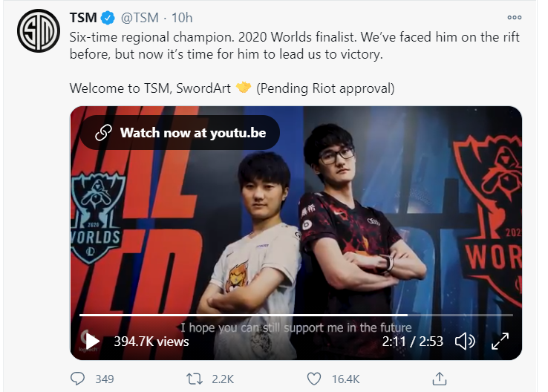This screenshot has height=392, width=548.
Task: View the 16.4K likes count
Action: coord(345,379)
